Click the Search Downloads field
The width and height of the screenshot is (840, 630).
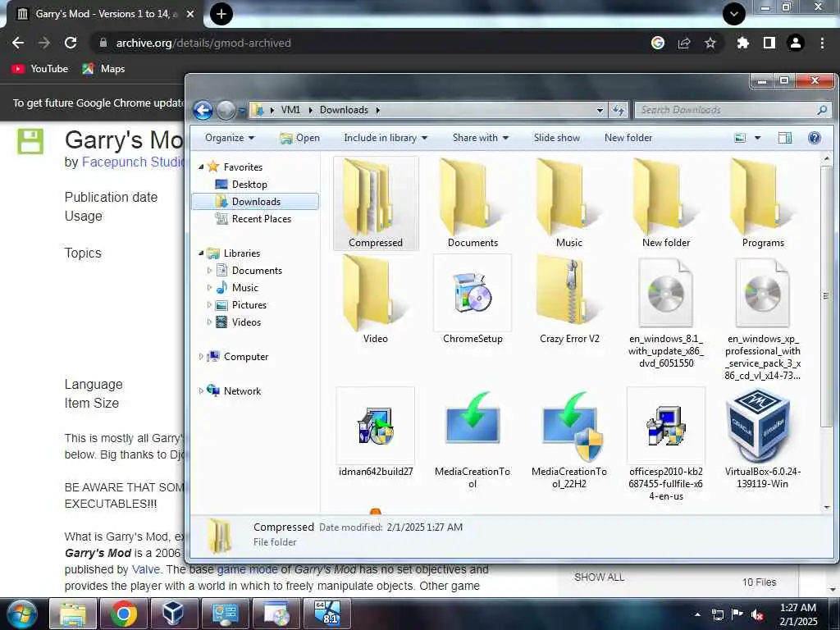point(732,110)
